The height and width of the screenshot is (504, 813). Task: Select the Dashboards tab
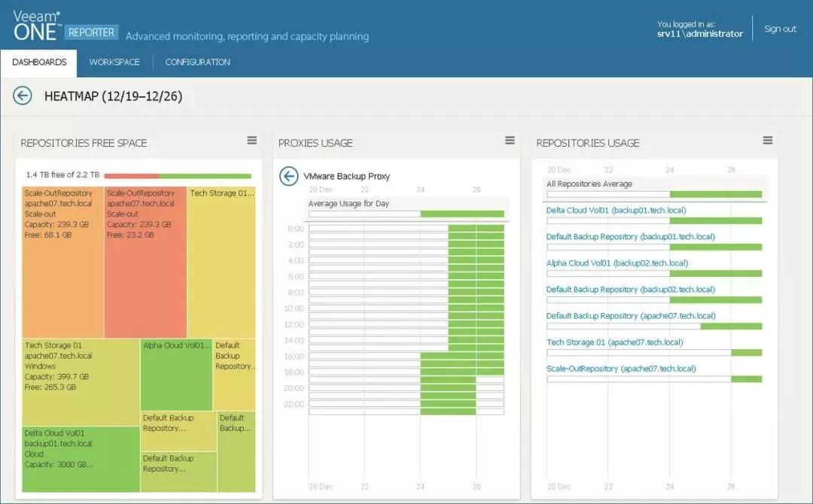tap(39, 62)
